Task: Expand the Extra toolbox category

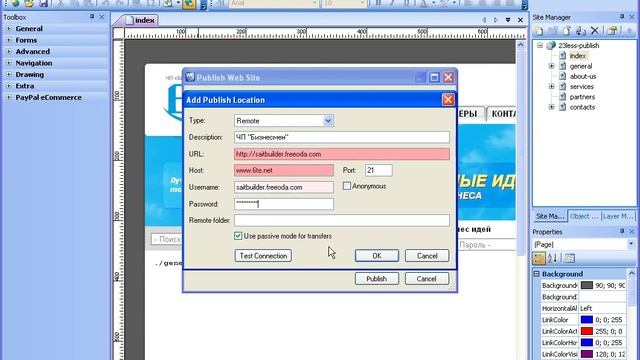Action: (x=8, y=86)
